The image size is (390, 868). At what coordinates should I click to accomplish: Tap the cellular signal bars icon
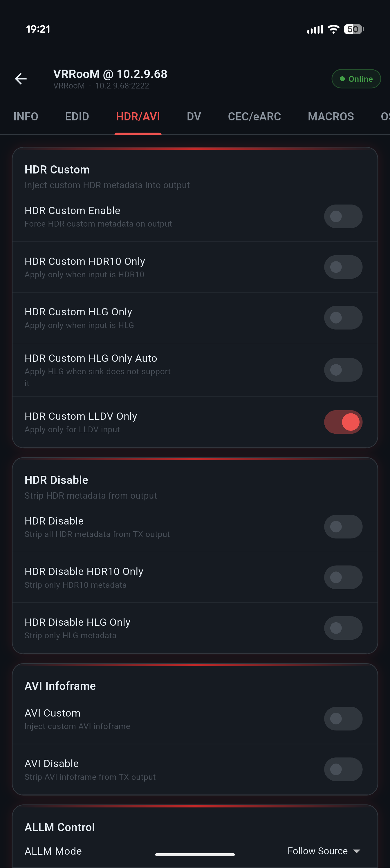point(315,30)
